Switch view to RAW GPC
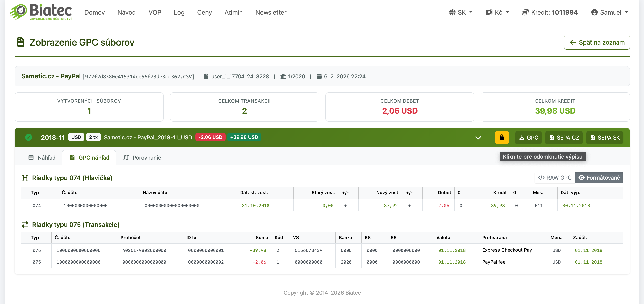Screen dimensions: 644x304 point(555,177)
